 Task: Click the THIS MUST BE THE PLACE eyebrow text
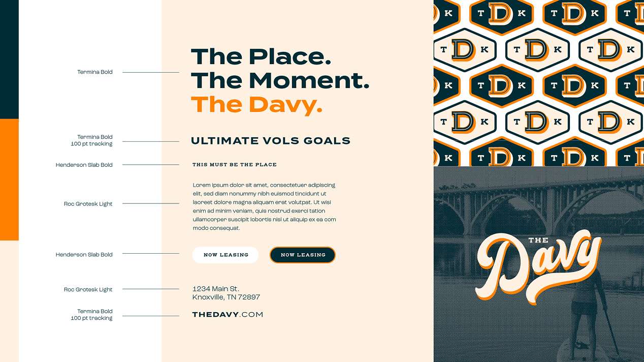[235, 165]
